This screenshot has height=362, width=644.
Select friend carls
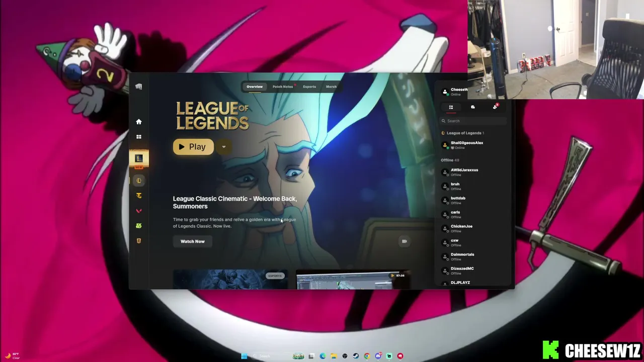click(x=474, y=215)
